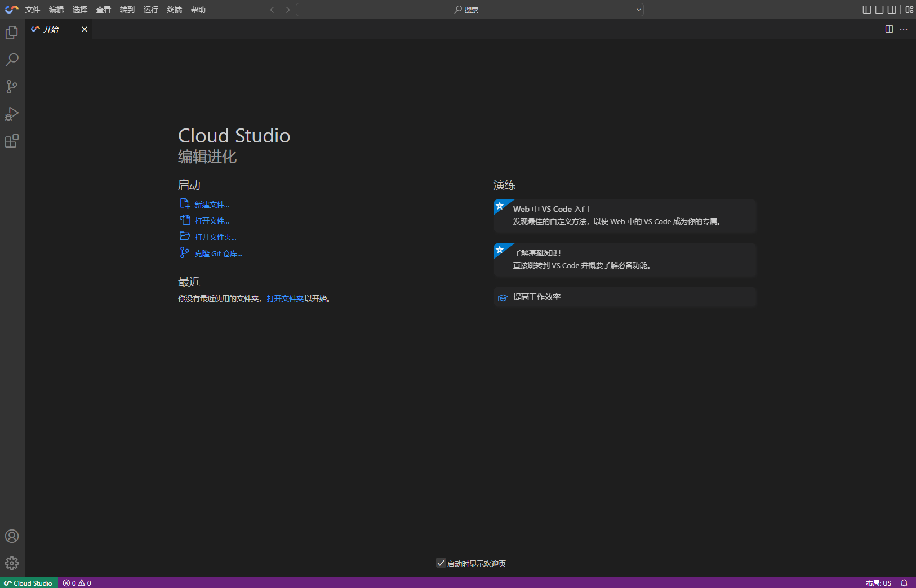Toggle the bottom panel layout icon
This screenshot has height=588, width=916.
(x=879, y=10)
